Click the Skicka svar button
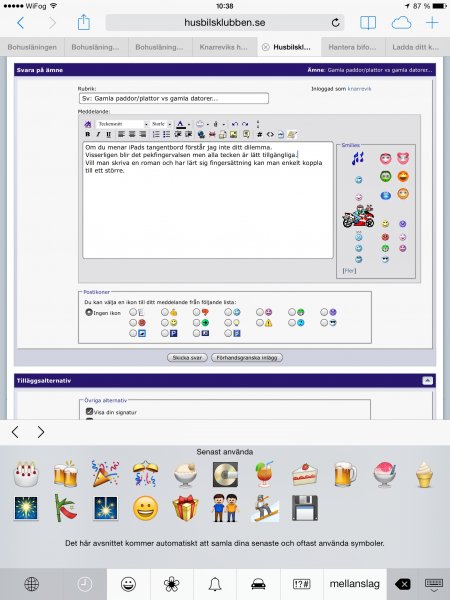This screenshot has width=450, height=600. point(187,358)
